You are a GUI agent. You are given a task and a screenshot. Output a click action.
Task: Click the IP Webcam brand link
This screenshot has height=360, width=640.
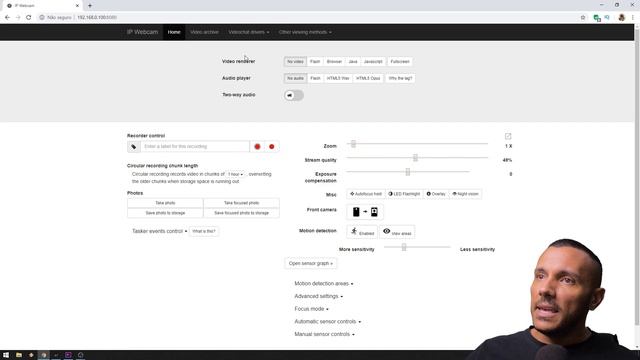(142, 32)
